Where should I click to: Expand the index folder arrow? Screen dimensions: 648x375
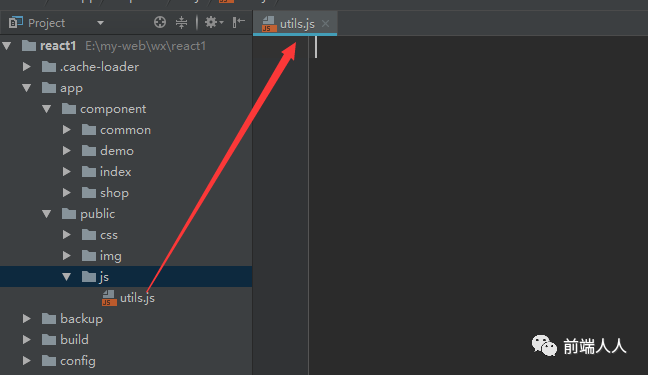tap(67, 172)
